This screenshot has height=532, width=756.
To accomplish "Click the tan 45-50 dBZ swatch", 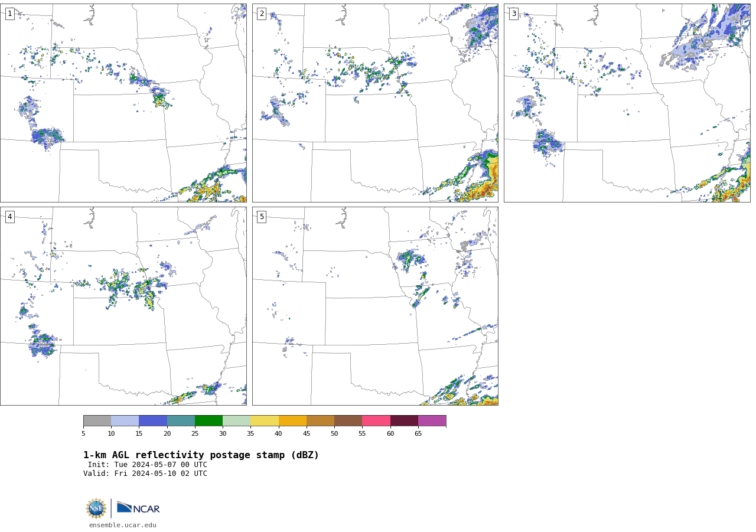I will pos(320,420).
